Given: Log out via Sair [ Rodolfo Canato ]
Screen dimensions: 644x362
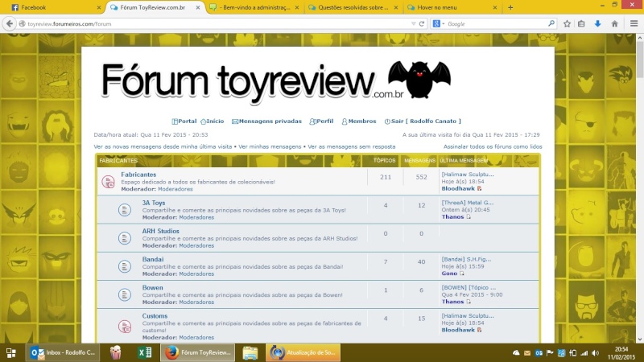Looking at the screenshot, I should click(x=423, y=121).
